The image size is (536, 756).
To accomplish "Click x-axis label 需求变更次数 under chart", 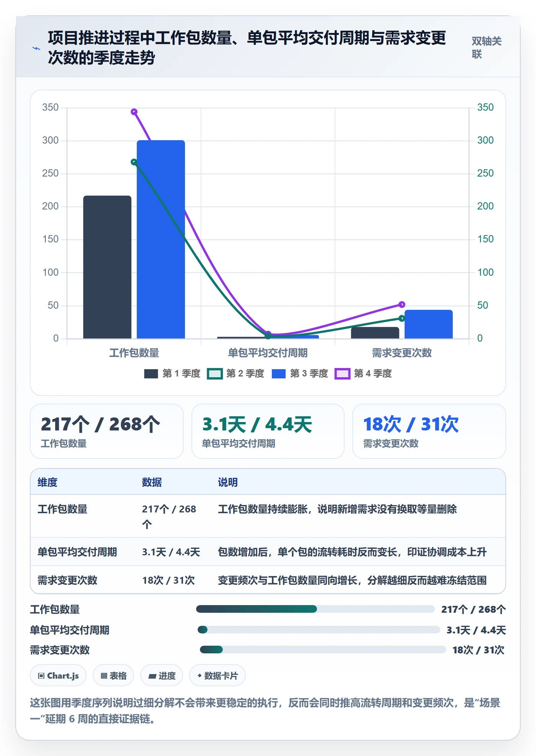I will (402, 353).
